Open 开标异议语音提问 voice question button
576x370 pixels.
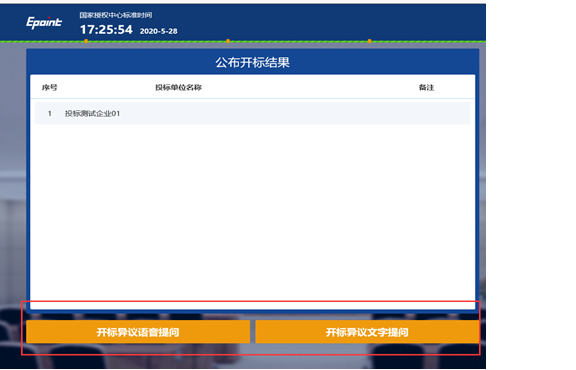(138, 332)
